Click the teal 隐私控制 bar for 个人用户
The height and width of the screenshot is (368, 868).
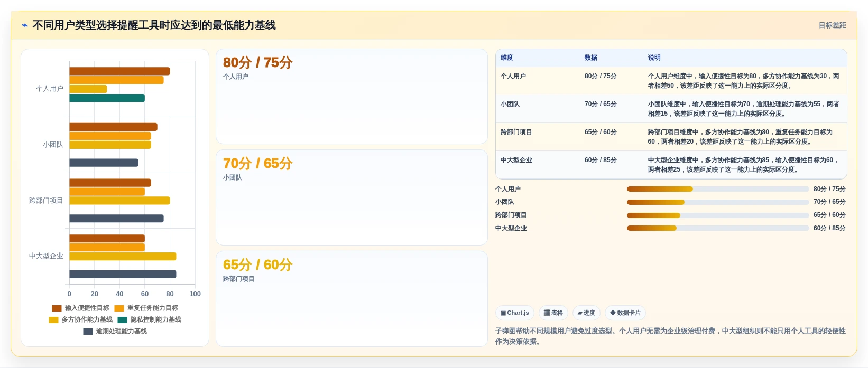pos(107,98)
